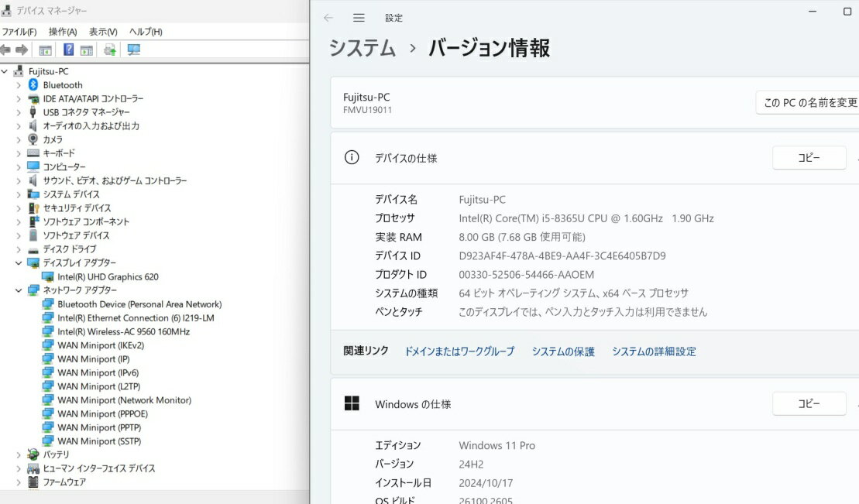Open the 表示(V) menu
Viewport: 859px width, 504px height.
(x=103, y=32)
